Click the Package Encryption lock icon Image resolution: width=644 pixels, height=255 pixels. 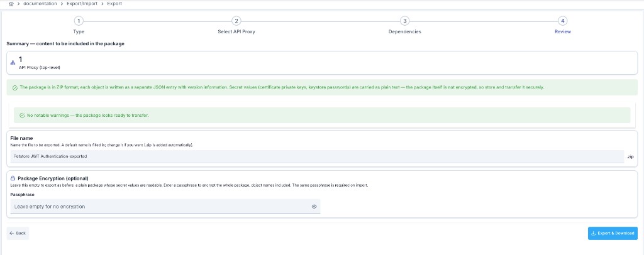point(13,178)
